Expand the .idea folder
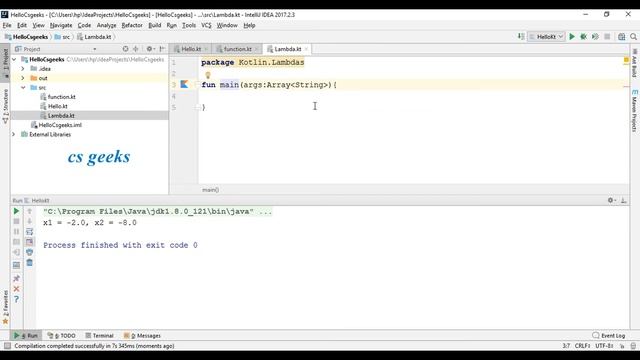The width and height of the screenshot is (640, 360). [23, 69]
